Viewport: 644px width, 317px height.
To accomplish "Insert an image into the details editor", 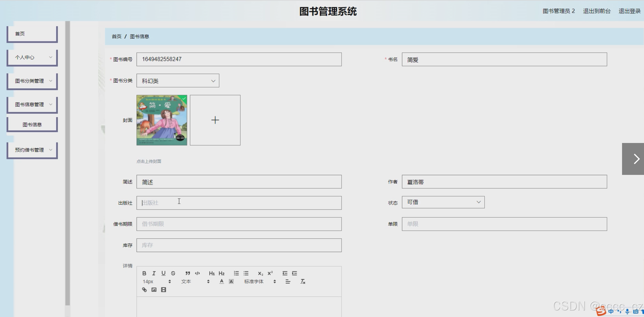I will click(154, 290).
